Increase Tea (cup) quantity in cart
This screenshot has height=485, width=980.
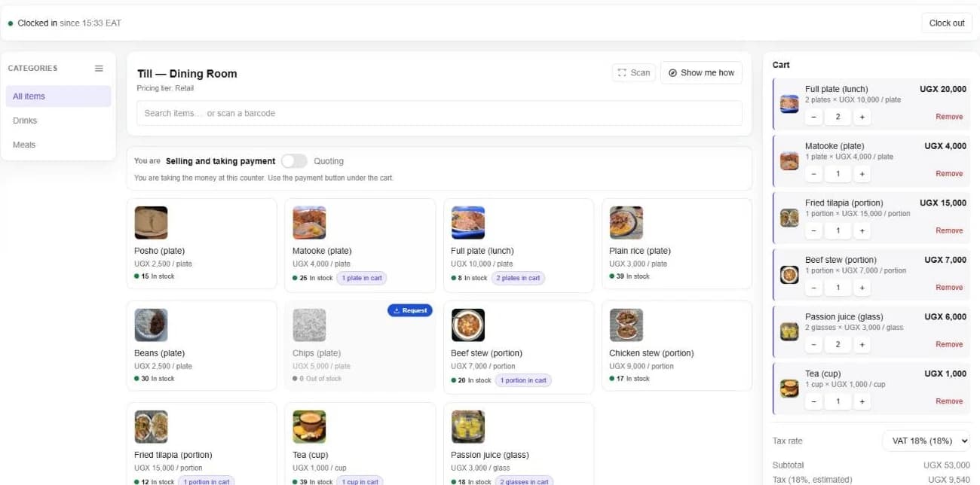862,401
